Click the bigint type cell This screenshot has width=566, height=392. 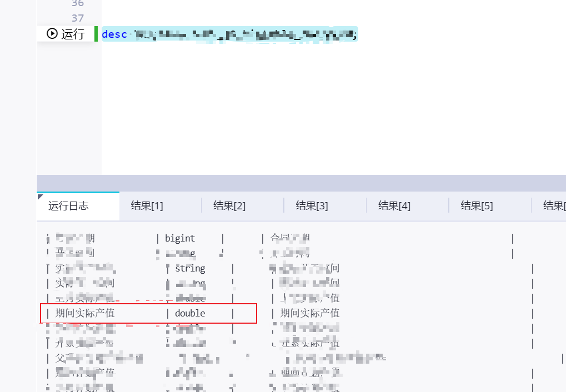(180, 238)
